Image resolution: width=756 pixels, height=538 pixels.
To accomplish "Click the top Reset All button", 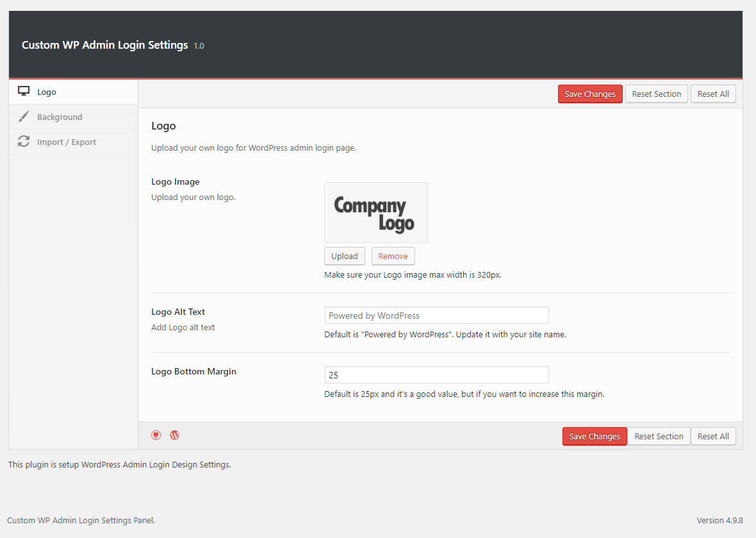I will [713, 94].
